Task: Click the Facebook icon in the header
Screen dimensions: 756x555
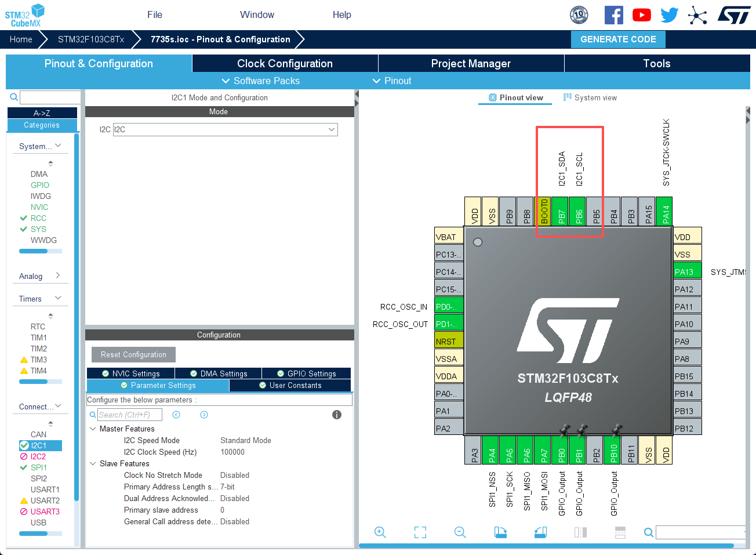Action: [613, 15]
